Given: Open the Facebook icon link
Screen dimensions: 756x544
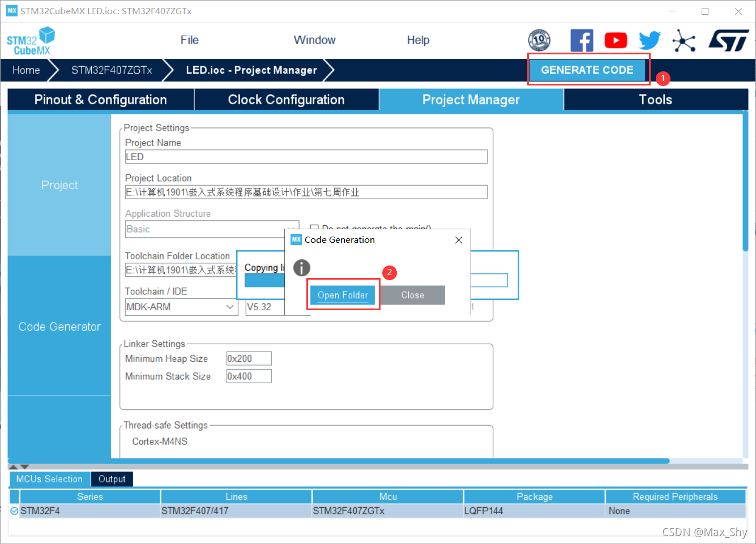Looking at the screenshot, I should pos(582,40).
